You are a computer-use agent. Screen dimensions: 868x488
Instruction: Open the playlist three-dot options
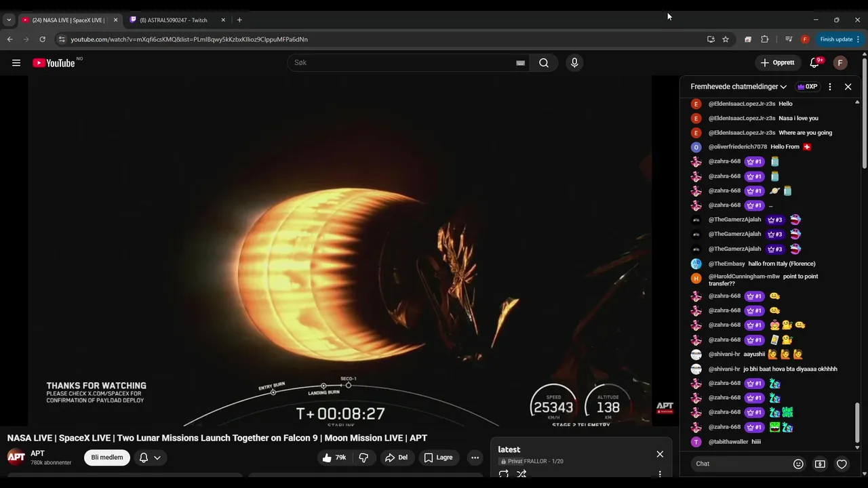[660, 474]
